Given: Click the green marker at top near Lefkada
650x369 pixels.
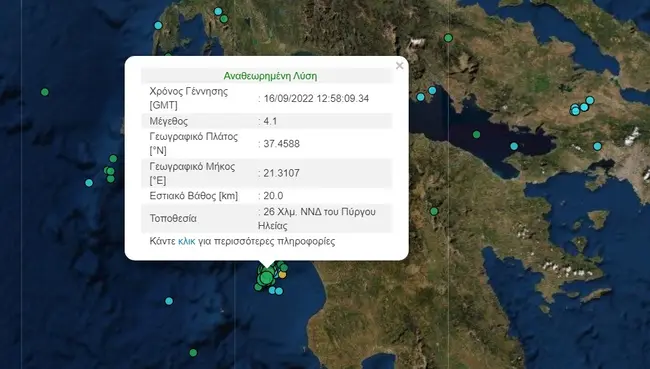Looking at the screenshot, I should pyautogui.click(x=224, y=19).
